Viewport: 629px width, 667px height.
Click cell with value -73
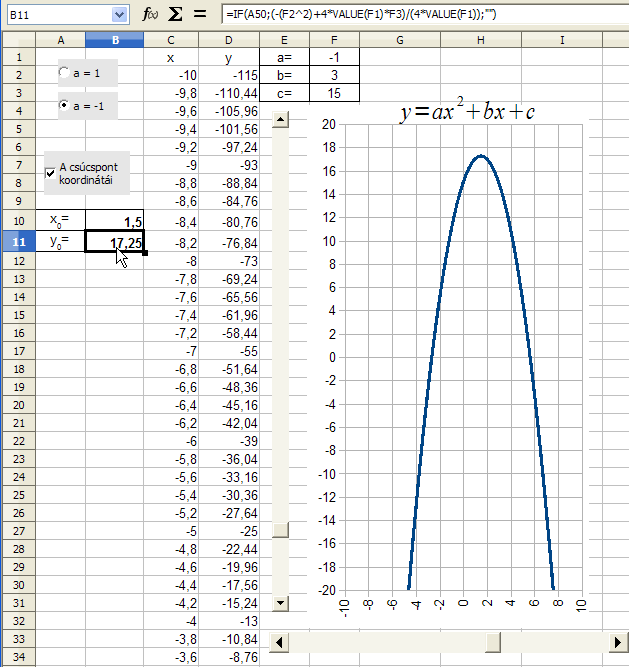(x=229, y=261)
